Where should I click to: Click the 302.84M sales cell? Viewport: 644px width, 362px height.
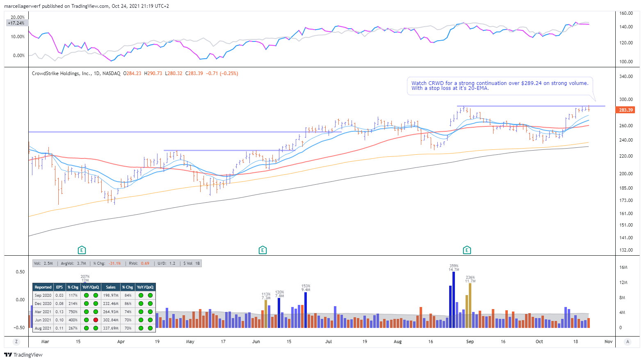pos(111,320)
